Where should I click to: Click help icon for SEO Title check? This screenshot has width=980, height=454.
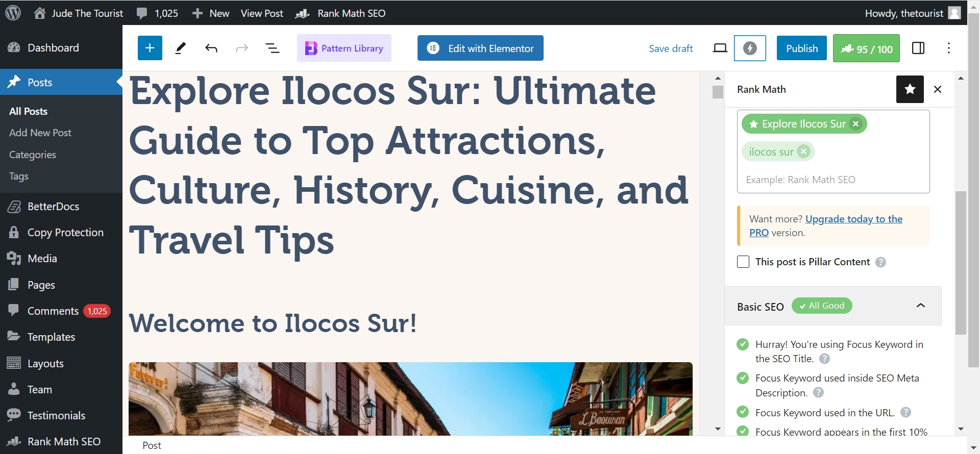(824, 359)
